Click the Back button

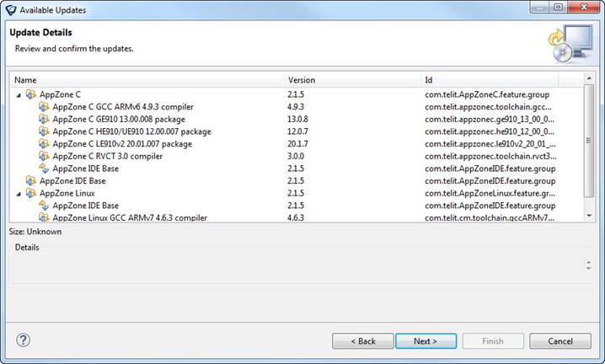click(362, 341)
